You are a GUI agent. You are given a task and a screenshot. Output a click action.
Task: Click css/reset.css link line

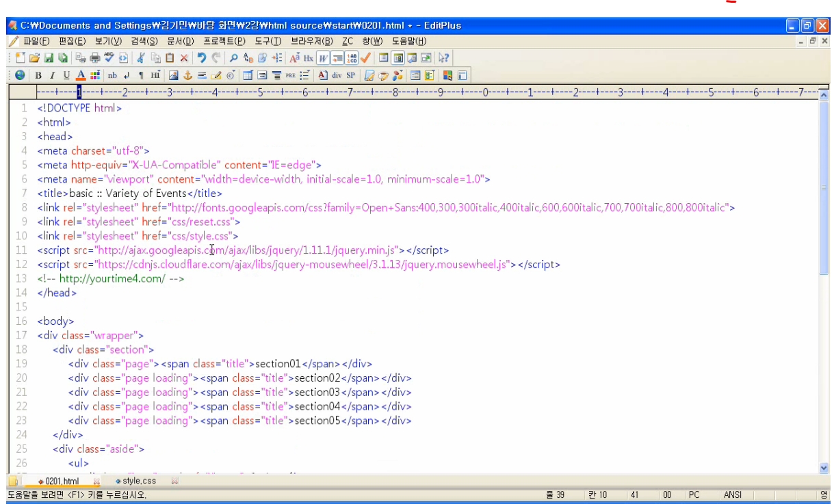pyautogui.click(x=139, y=222)
